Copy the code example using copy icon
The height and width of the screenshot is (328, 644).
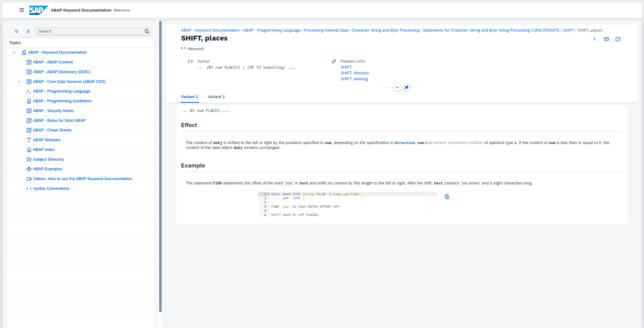[x=447, y=197]
